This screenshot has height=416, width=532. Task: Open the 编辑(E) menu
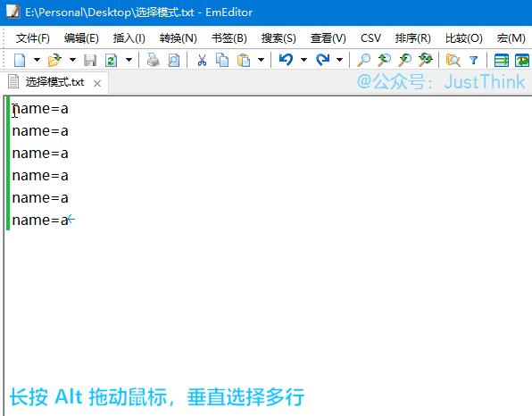[81, 38]
